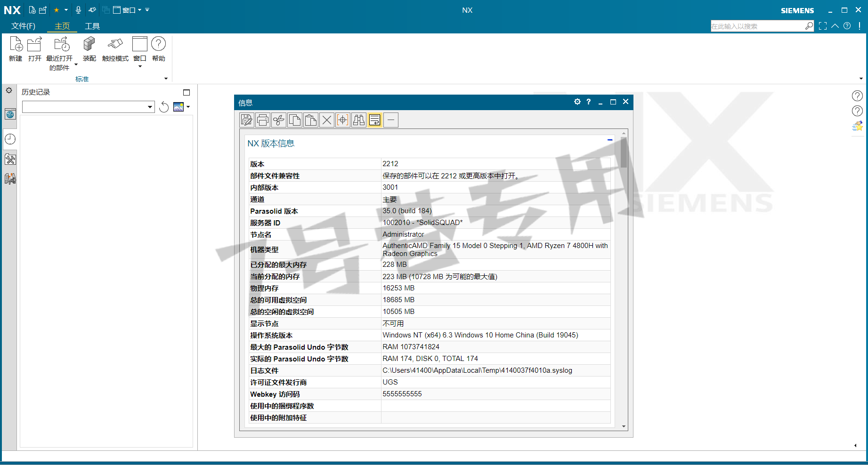This screenshot has width=868, height=465.
Task: Toggle full screen mode icon
Action: (x=823, y=26)
